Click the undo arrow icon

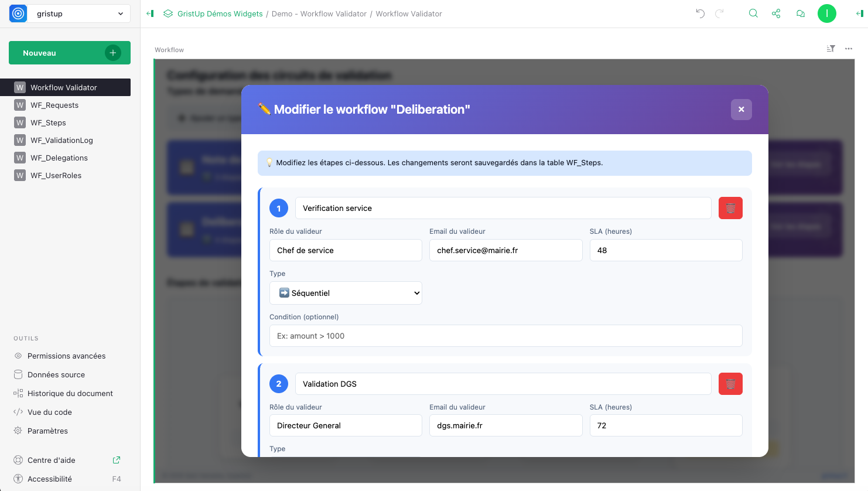[700, 13]
